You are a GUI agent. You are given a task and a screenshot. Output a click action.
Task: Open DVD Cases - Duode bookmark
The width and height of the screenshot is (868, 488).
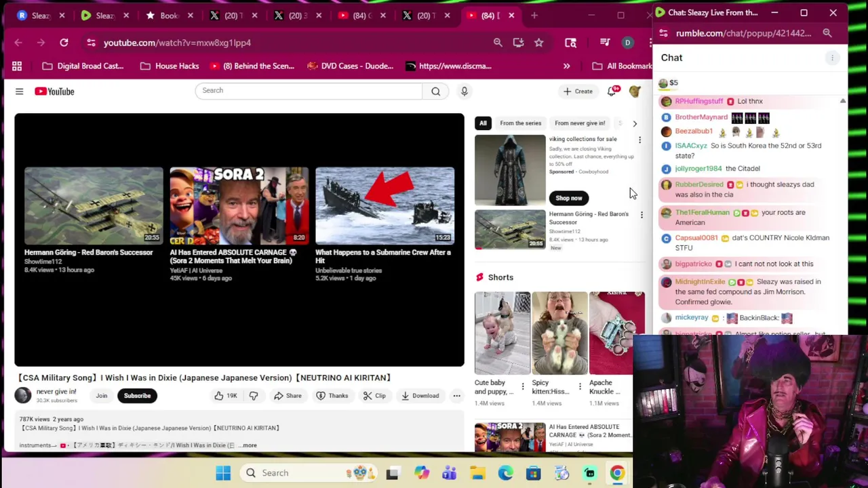pos(350,66)
